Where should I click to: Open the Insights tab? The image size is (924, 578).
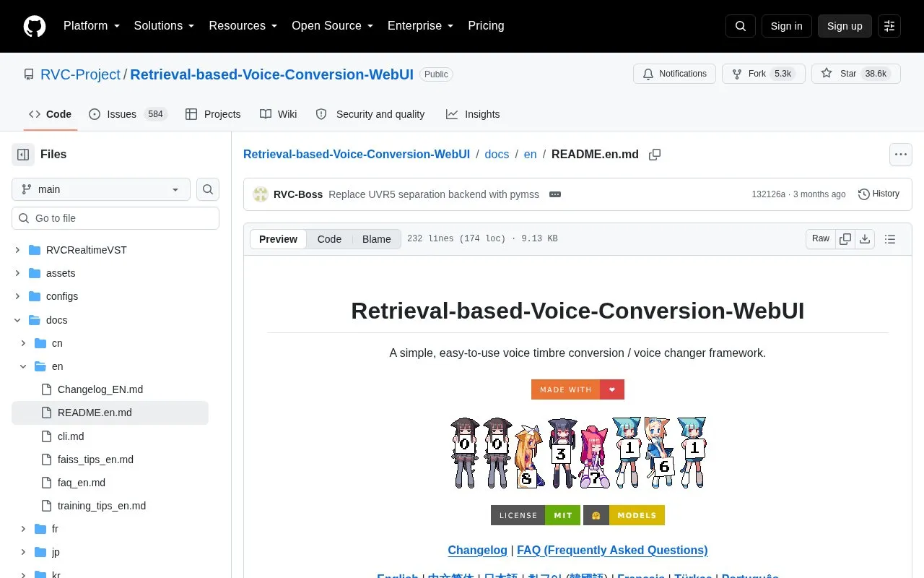click(x=473, y=114)
